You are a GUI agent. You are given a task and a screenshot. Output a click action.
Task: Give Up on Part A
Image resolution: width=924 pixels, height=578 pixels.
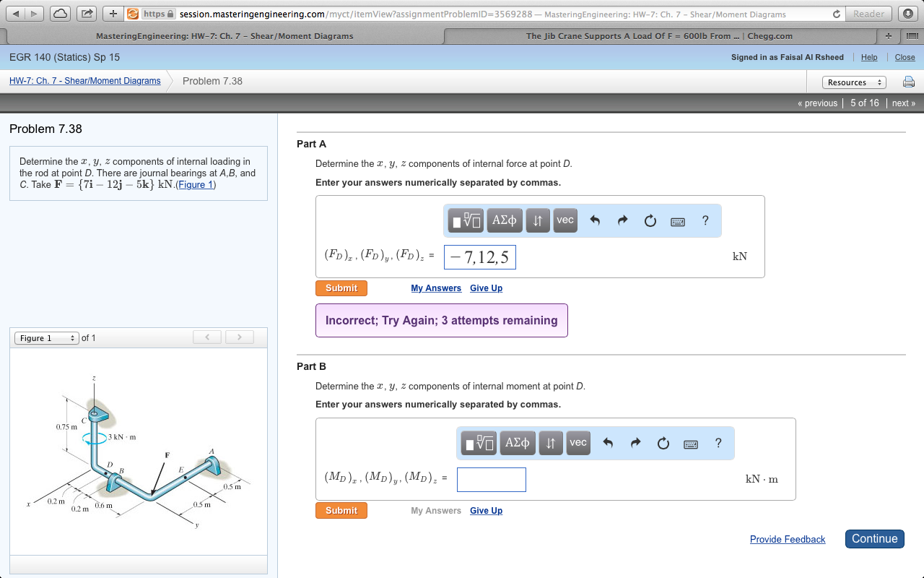pos(486,288)
